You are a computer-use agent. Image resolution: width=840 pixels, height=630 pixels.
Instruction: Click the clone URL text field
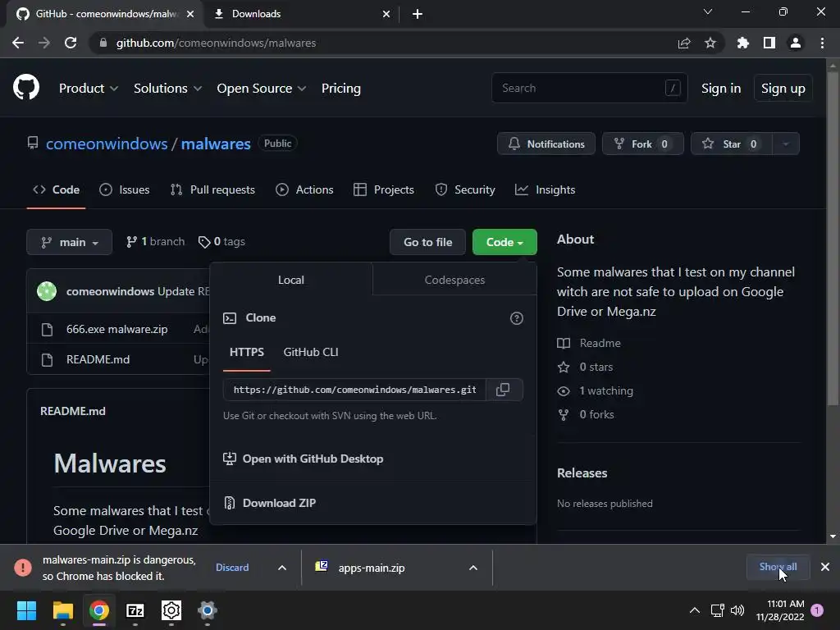(x=354, y=390)
